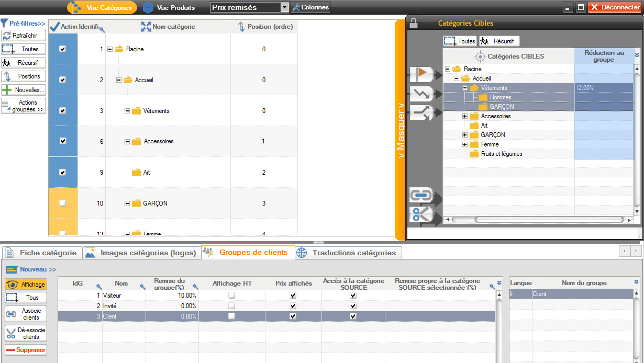This screenshot has height=363, width=644.
Task: Open the Prix remisés dropdown
Action: tap(284, 7)
